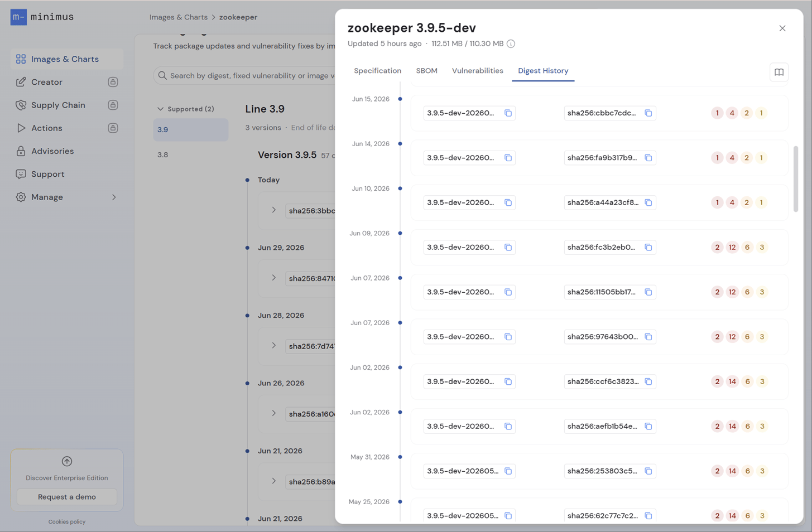
Task: Click high count 12 badge in Jun 09 row
Action: coord(732,247)
